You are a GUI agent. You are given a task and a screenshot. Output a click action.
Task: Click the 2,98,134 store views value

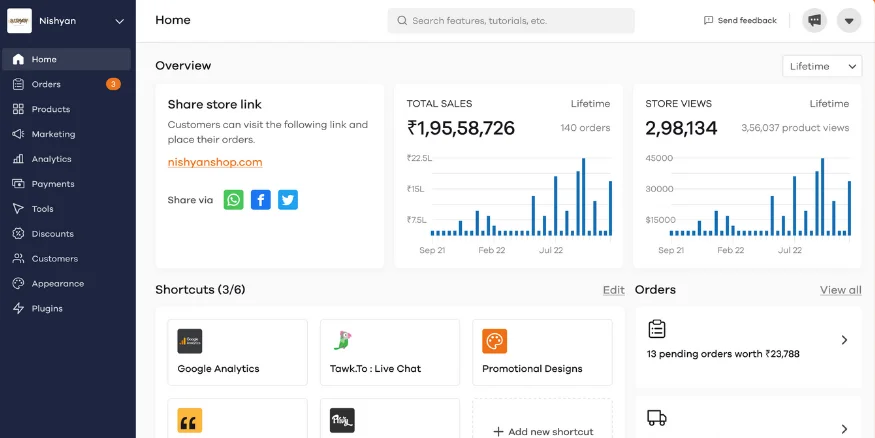point(681,128)
